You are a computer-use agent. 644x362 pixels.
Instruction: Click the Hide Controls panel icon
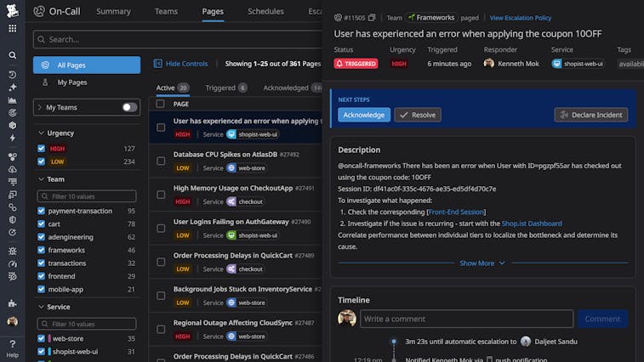coord(158,64)
